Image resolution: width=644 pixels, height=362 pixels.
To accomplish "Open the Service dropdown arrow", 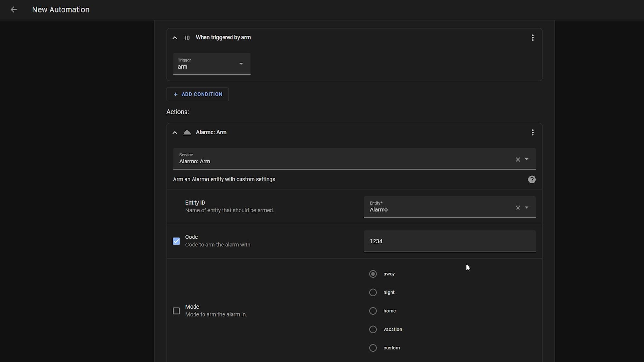I will click(526, 159).
